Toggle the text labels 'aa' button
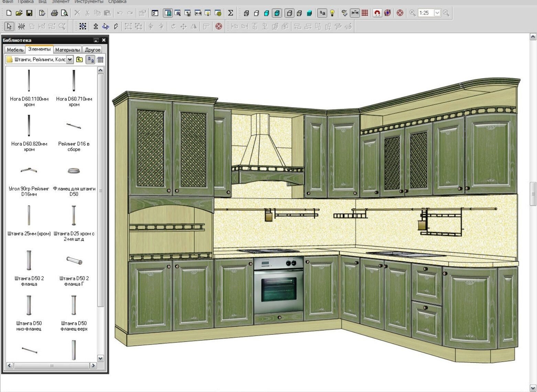 pyautogui.click(x=322, y=13)
